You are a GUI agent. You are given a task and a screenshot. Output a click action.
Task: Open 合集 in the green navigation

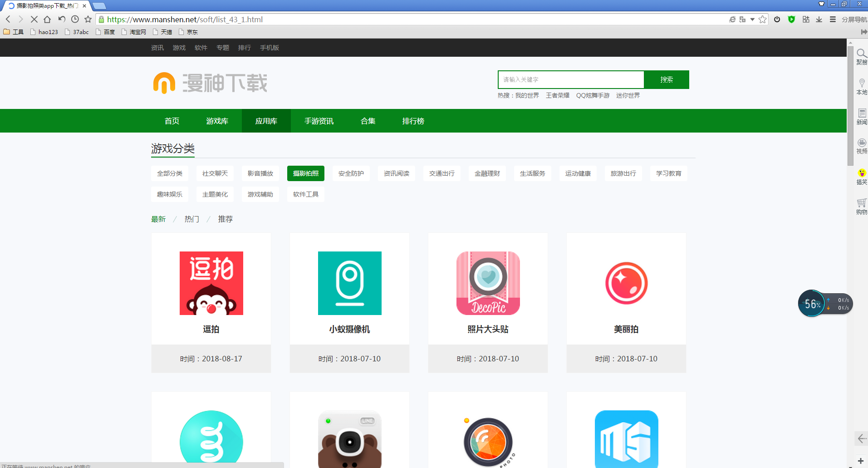[x=368, y=121]
